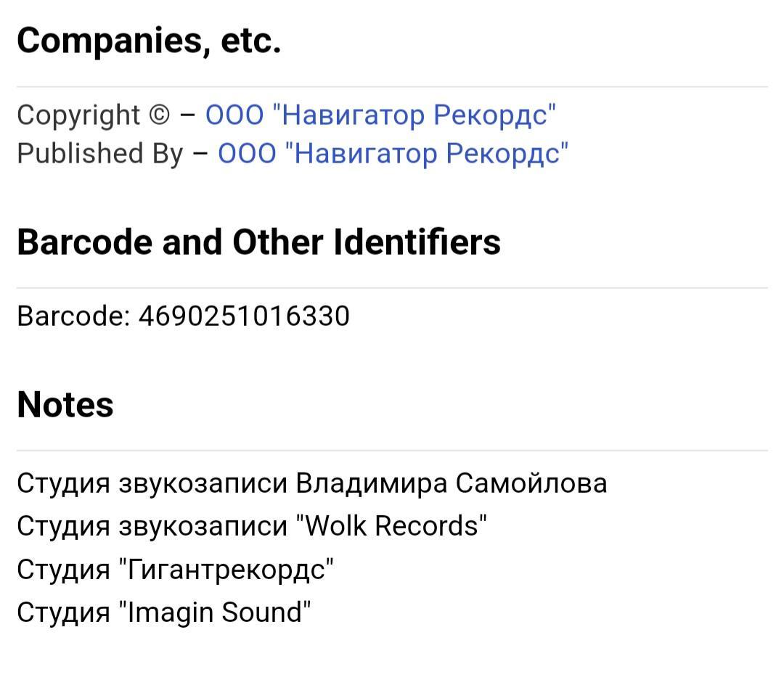The image size is (784, 680).
Task: Select the name "Владимира Самойлова" in notes
Action: coord(451,483)
